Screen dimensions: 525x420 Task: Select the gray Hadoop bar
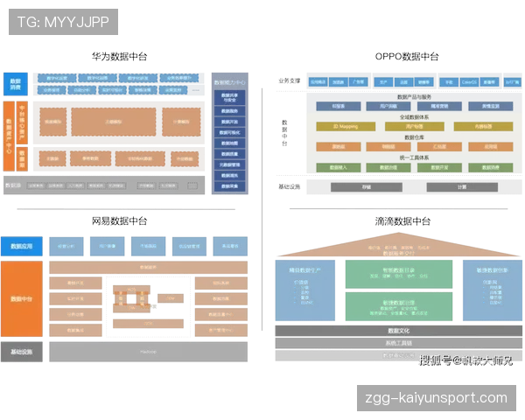pos(149,352)
